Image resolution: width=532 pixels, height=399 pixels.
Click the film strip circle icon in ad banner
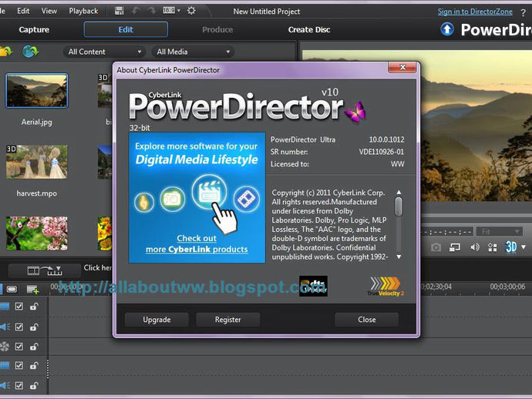point(246,199)
